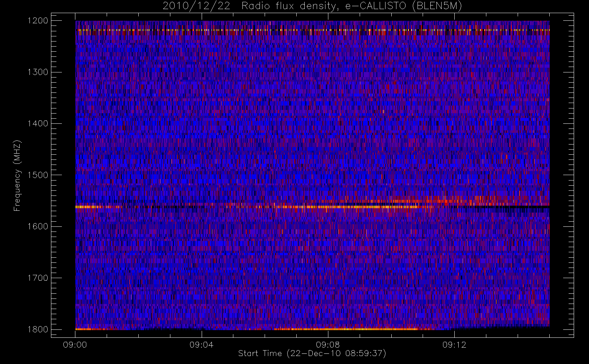Click the white-yellow dotted line near 1220 MHz
This screenshot has height=364, width=589.
point(312,30)
